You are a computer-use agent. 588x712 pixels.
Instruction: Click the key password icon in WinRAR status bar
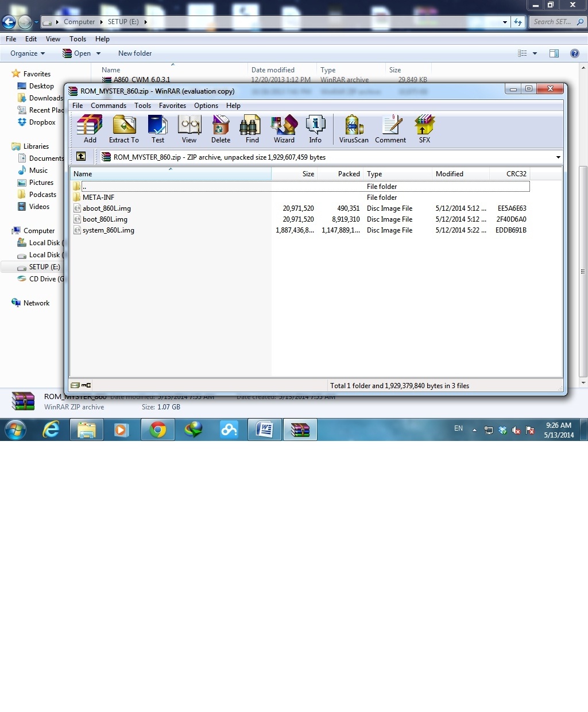[86, 385]
